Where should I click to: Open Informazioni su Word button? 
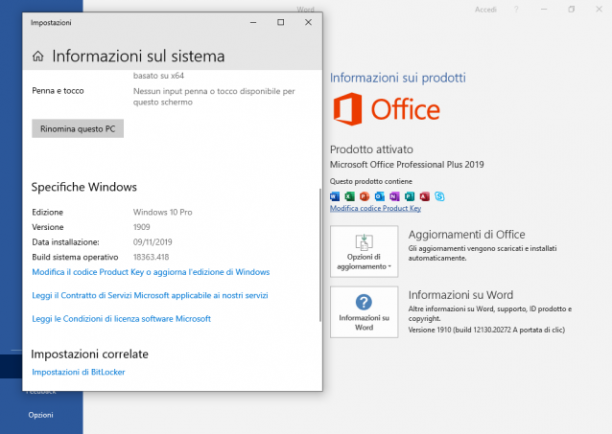[364, 312]
